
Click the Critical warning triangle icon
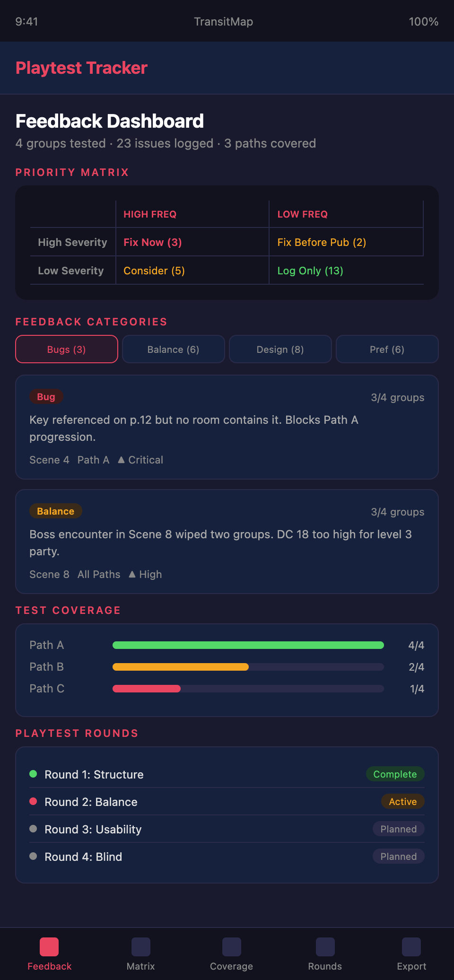(x=121, y=460)
